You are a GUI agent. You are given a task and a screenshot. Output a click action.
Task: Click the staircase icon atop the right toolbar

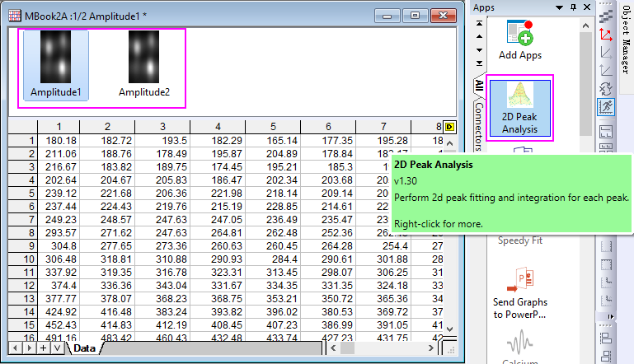[606, 16]
